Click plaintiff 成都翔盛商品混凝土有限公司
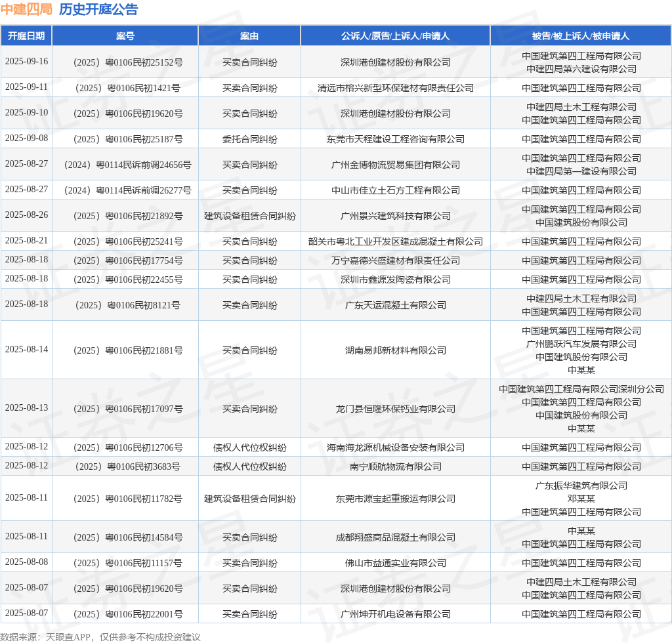 click(395, 537)
